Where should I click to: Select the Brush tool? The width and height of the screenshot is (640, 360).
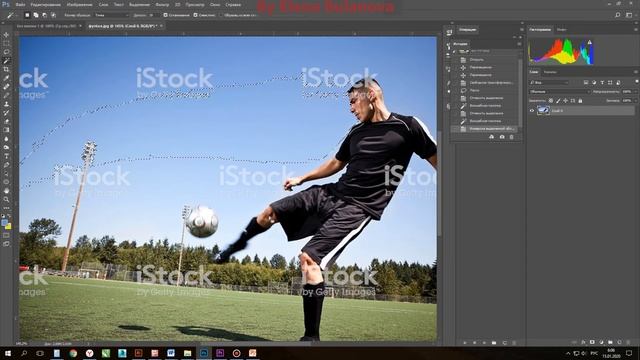[x=6, y=96]
